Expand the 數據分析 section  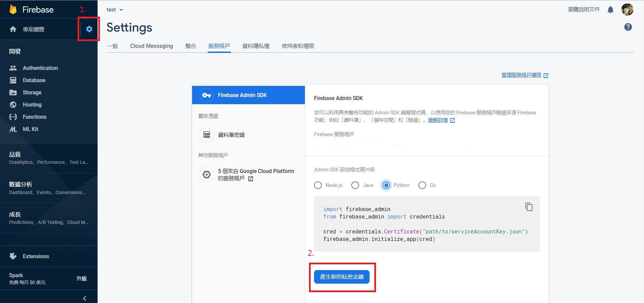coord(49,188)
